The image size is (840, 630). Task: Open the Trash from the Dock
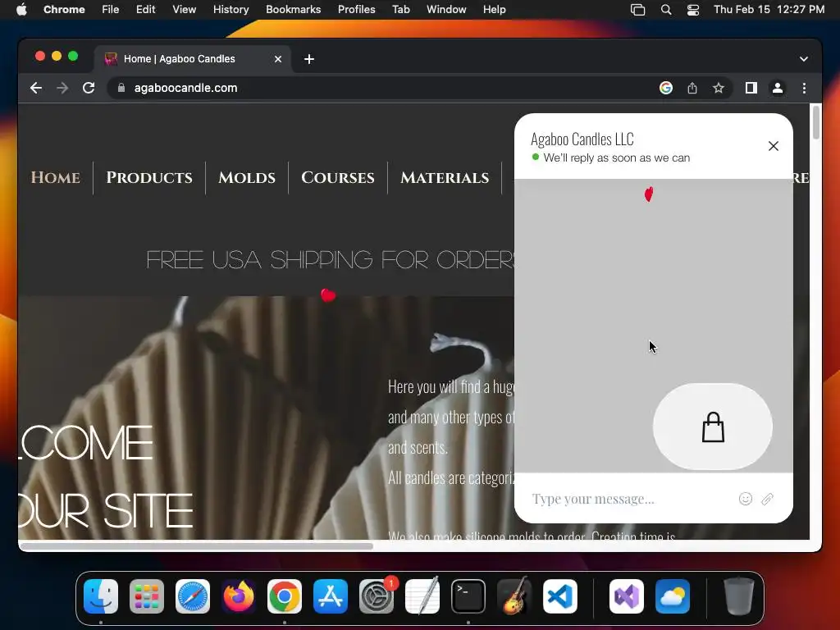click(x=739, y=596)
